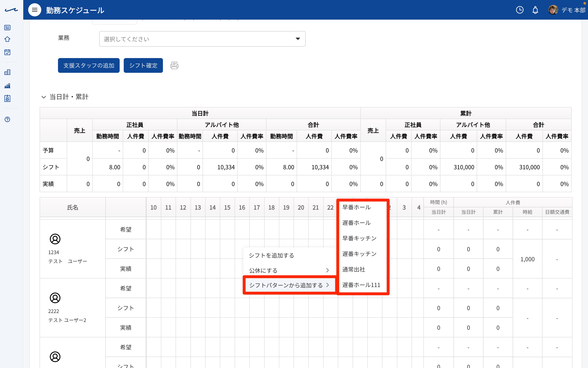Click 累計 summary table header
Screen dimensions: 588x368
466,113
